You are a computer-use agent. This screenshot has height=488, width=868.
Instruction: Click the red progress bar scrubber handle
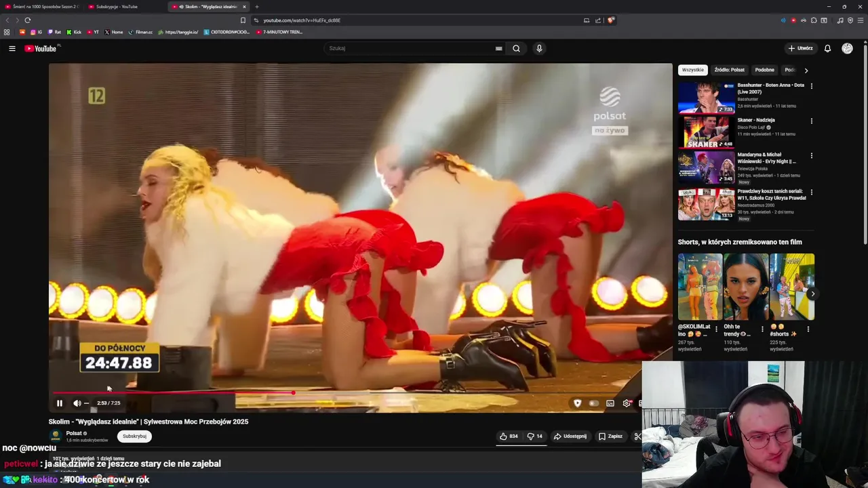[x=293, y=392]
